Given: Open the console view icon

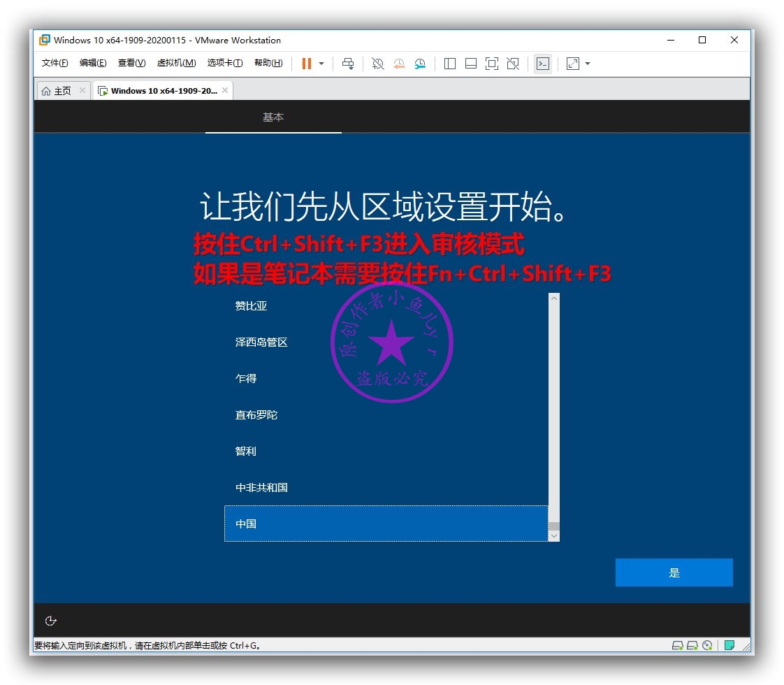Looking at the screenshot, I should click(543, 64).
